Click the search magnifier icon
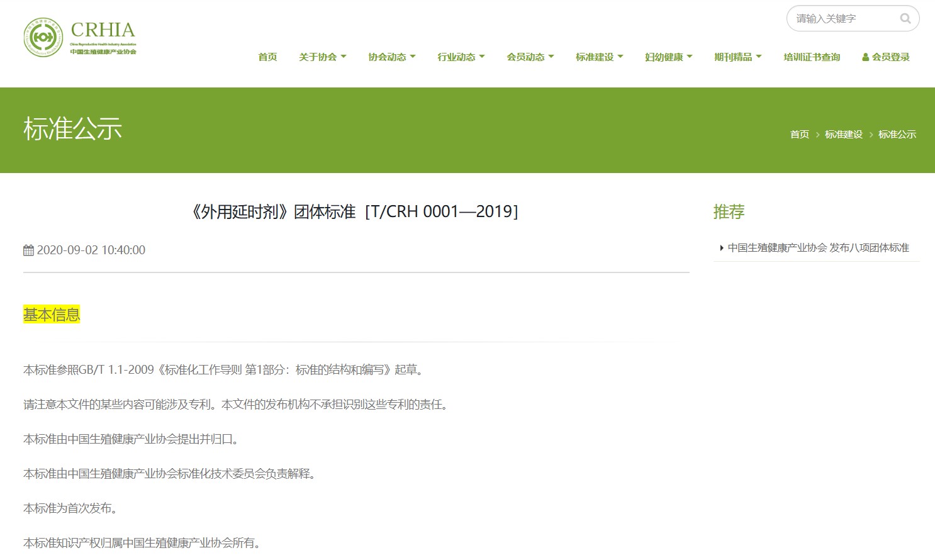 point(905,19)
